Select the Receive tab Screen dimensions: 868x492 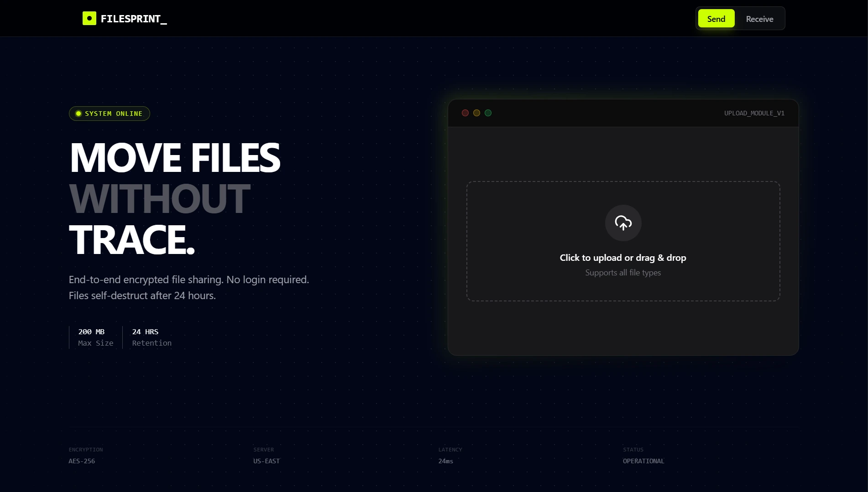pos(759,19)
